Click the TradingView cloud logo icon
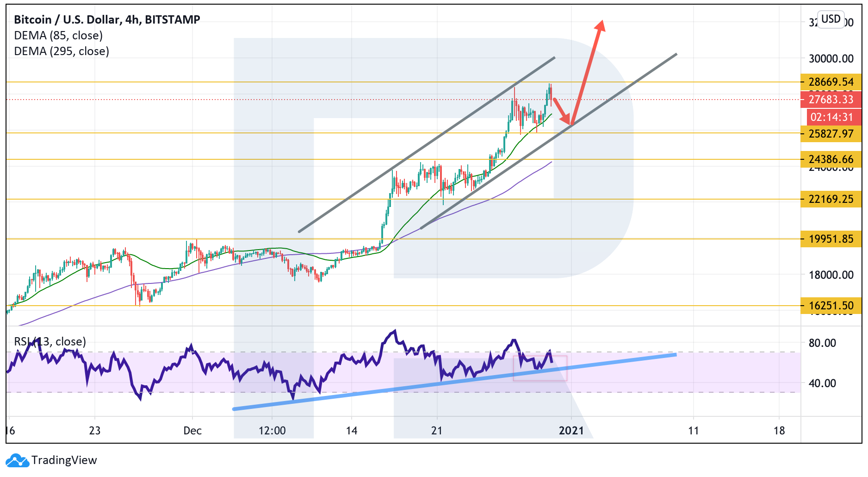 [x=17, y=461]
